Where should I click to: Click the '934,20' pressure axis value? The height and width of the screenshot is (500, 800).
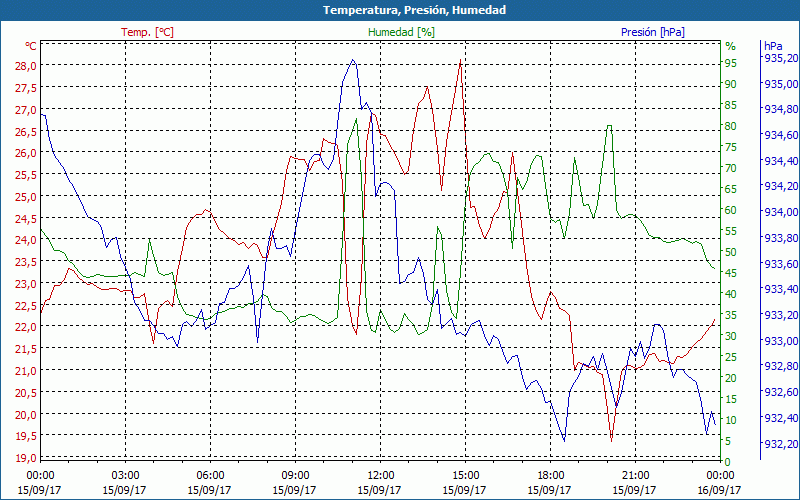781,186
